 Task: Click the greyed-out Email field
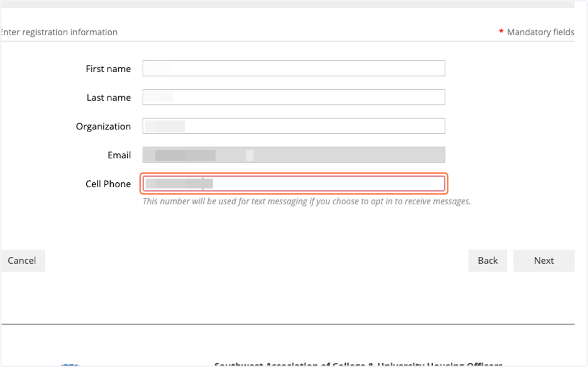pos(294,155)
